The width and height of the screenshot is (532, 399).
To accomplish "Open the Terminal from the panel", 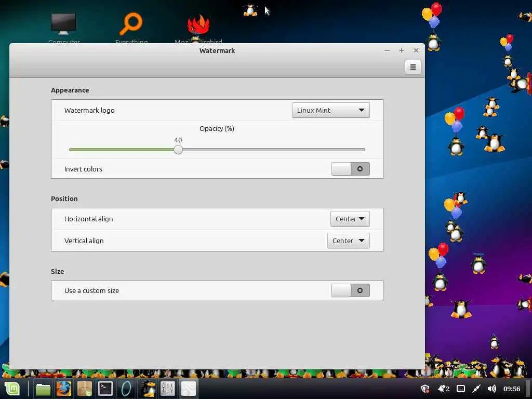I will 105,389.
